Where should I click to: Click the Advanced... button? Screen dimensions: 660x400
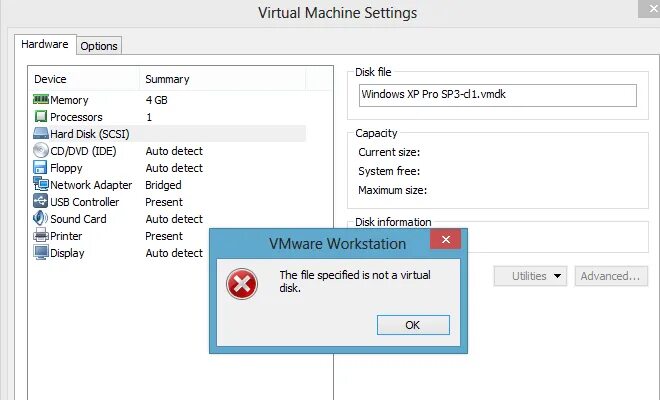610,276
